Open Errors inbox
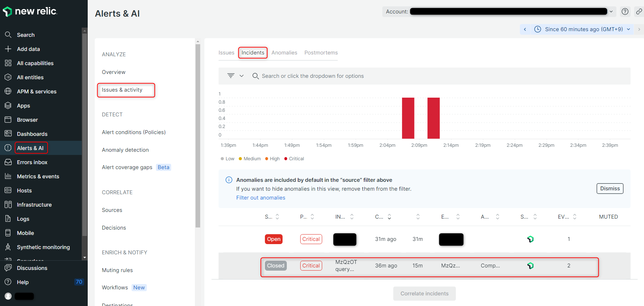 32,162
